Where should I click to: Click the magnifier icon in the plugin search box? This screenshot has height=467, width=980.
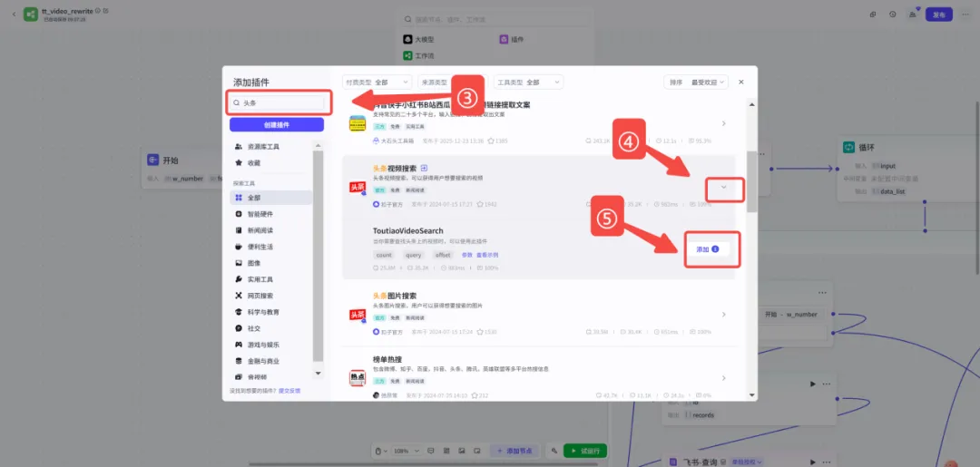click(236, 103)
